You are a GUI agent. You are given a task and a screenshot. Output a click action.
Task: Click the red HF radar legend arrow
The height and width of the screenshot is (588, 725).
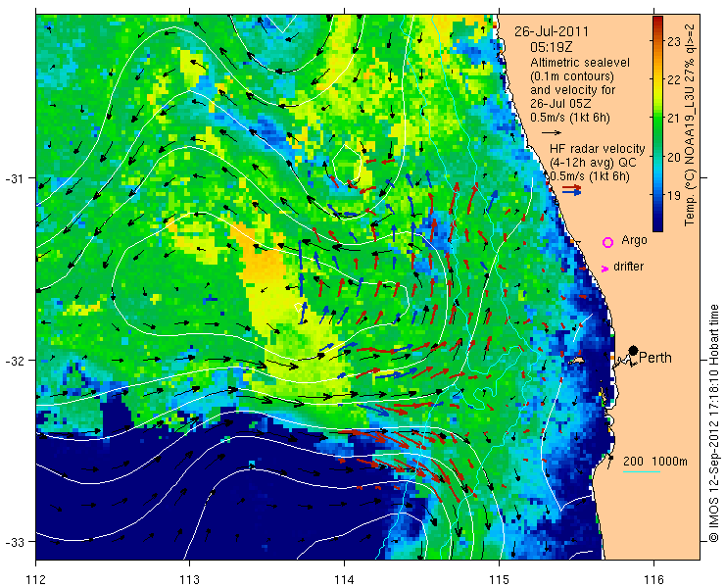[572, 187]
